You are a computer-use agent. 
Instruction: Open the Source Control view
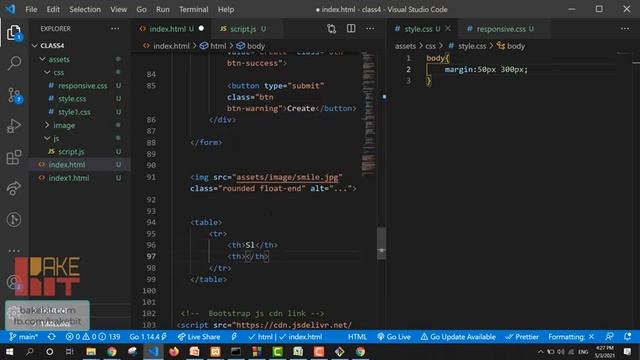[x=14, y=95]
